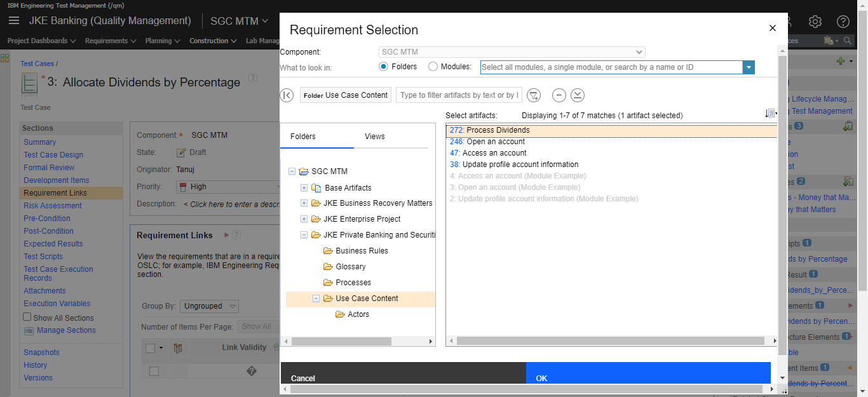This screenshot has height=397, width=868.
Task: Click the back arrow icon beside Folder breadcrumb
Action: click(x=287, y=95)
